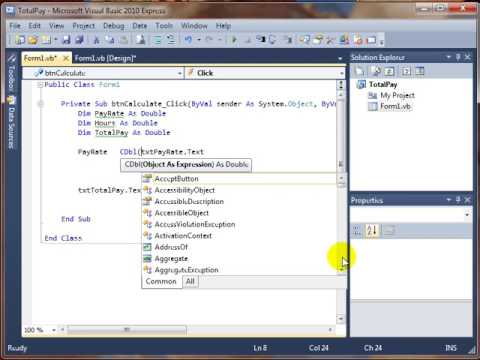Open the View menu
Image resolution: width=480 pixels, height=360 pixels.
click(56, 26)
